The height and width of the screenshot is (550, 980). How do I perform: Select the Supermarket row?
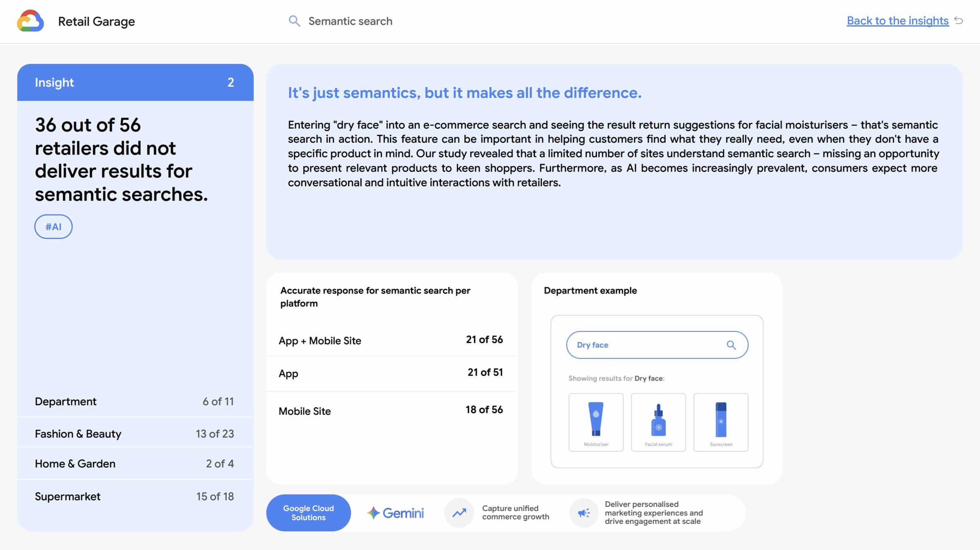coord(135,496)
